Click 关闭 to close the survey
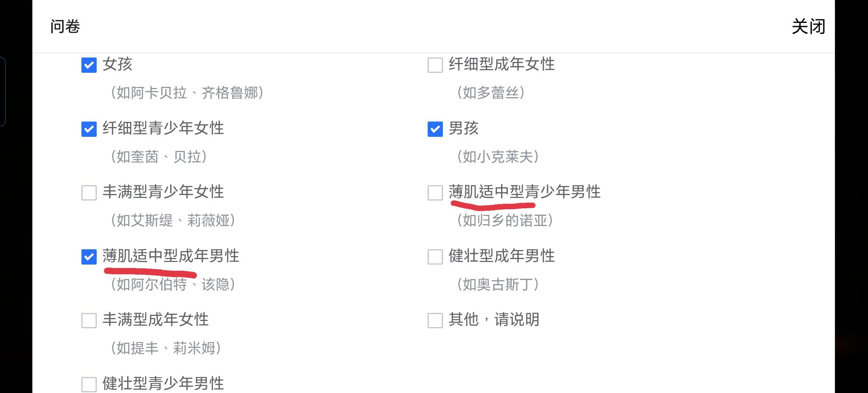This screenshot has width=868, height=393. click(x=808, y=27)
